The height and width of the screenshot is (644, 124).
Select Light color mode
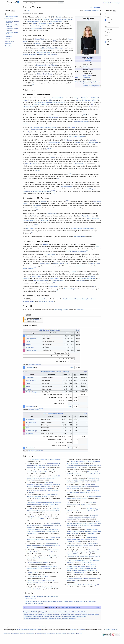tap(105, 42)
